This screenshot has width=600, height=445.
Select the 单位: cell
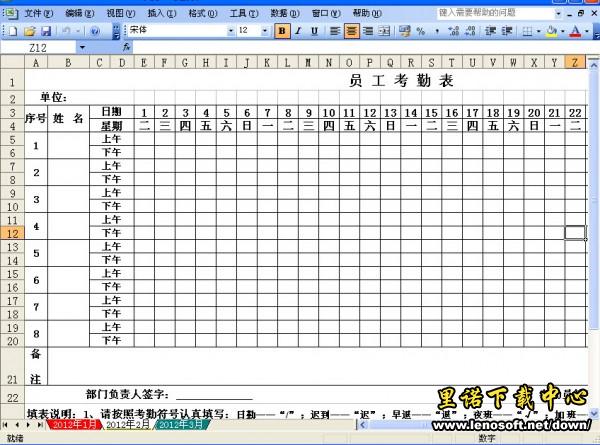(x=54, y=98)
